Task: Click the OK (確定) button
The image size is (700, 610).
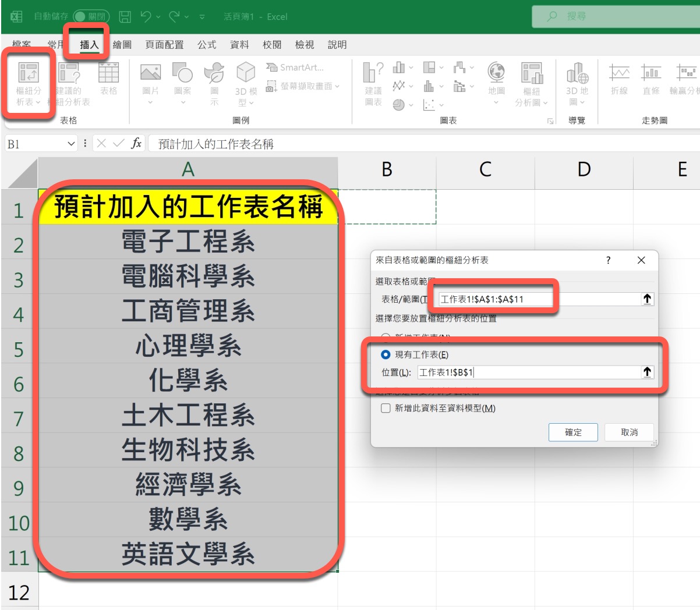Action: pyautogui.click(x=573, y=432)
